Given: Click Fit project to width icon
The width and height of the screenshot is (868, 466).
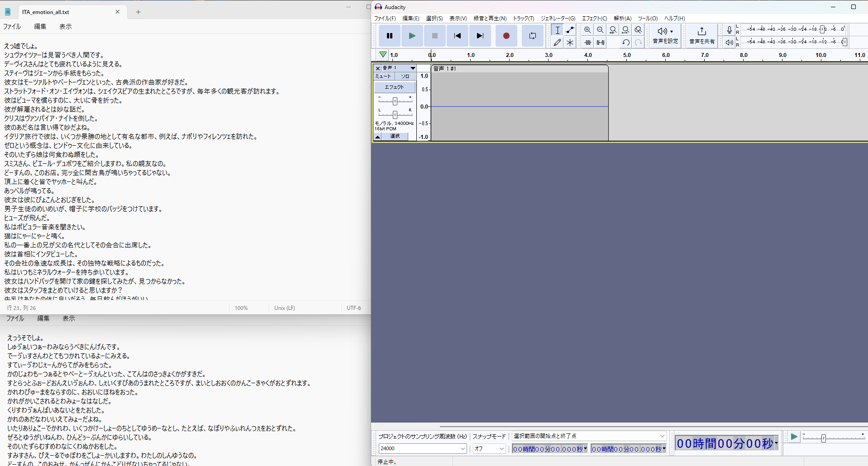Looking at the screenshot, I should click(x=625, y=30).
